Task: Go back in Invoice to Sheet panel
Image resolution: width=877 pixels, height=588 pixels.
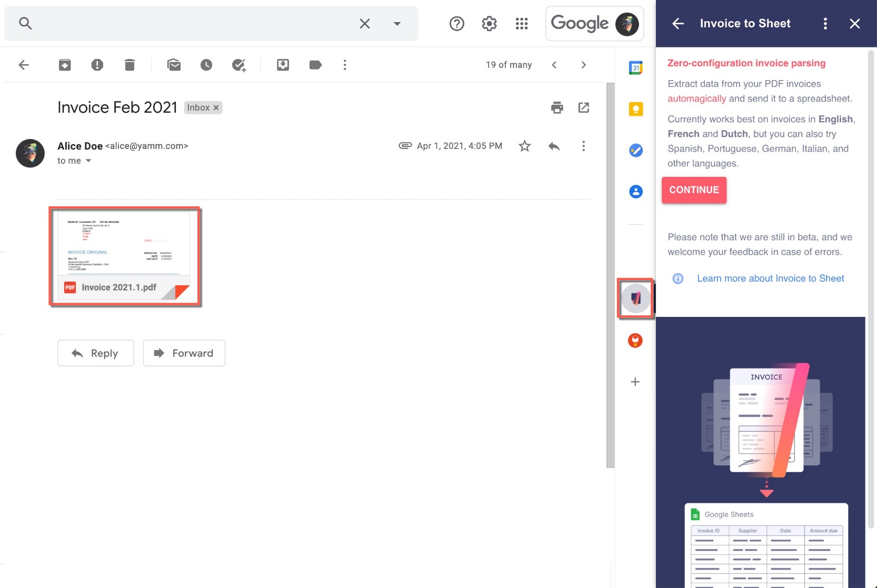Action: 678,23
